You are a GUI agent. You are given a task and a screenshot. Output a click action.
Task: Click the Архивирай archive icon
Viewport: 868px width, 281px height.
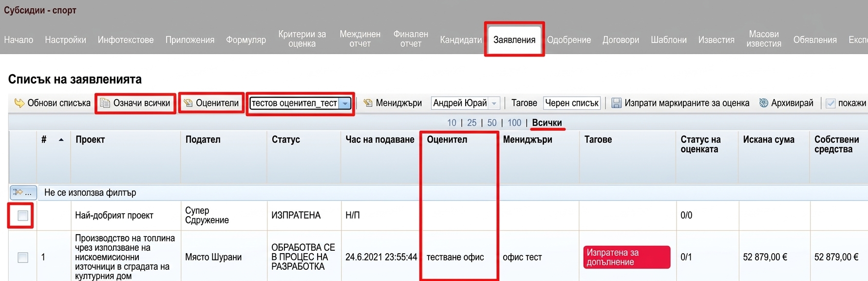763,103
